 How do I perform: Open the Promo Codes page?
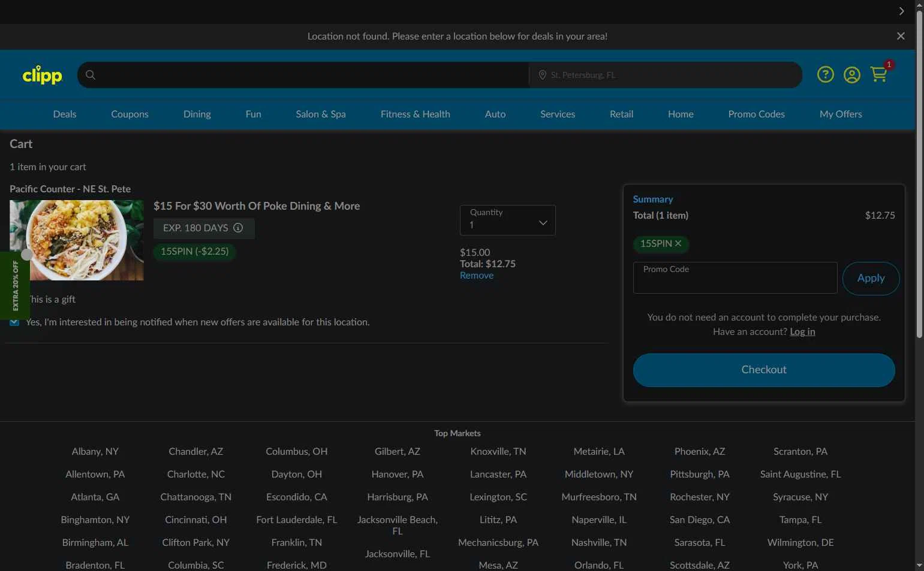(757, 114)
